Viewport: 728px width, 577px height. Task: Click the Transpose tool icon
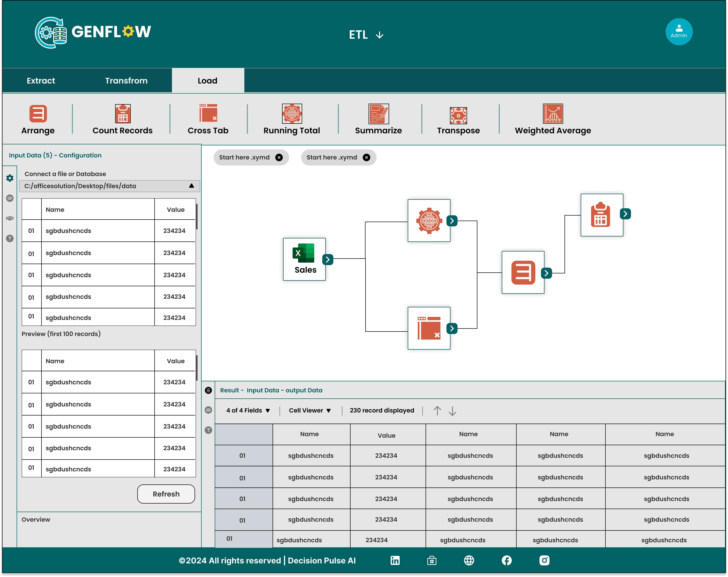(458, 116)
